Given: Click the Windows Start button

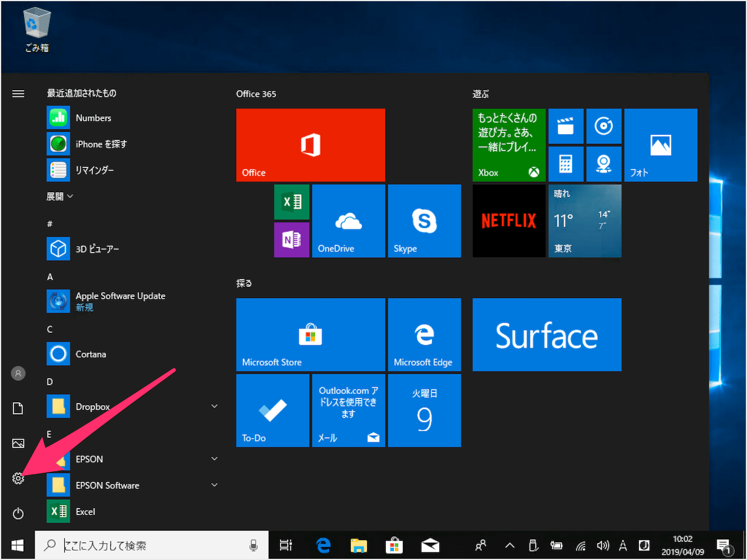Looking at the screenshot, I should pos(18,545).
